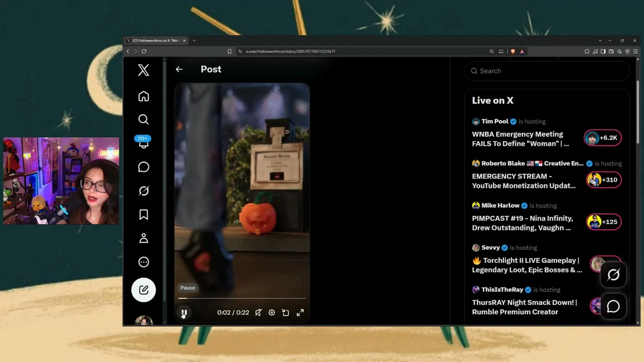
Task: Go to Home in X sidebar
Action: (x=143, y=96)
